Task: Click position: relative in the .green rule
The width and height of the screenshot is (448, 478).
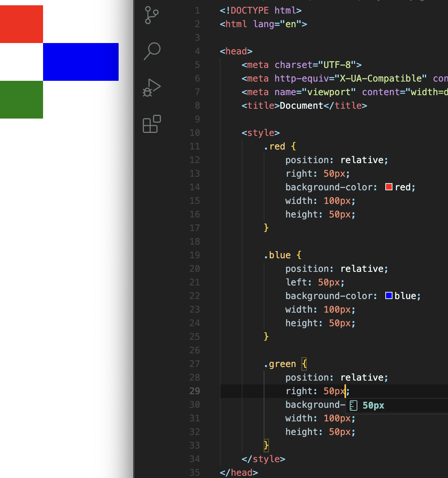Action: (x=337, y=378)
